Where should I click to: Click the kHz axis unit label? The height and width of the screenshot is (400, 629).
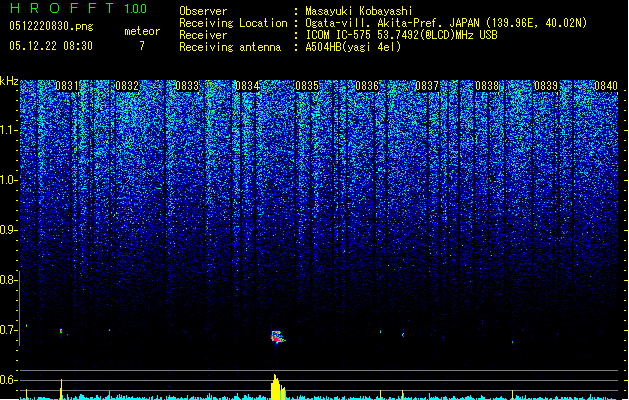pyautogui.click(x=9, y=81)
